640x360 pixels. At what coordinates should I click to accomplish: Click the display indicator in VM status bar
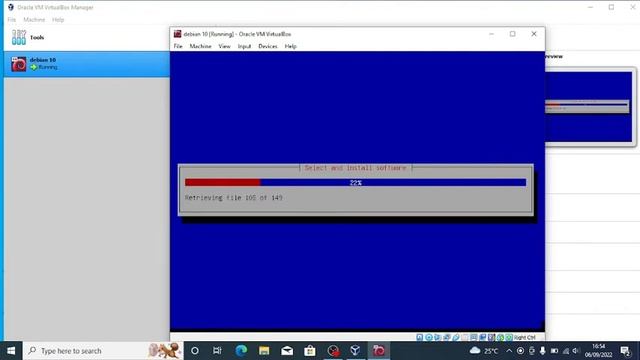473,338
